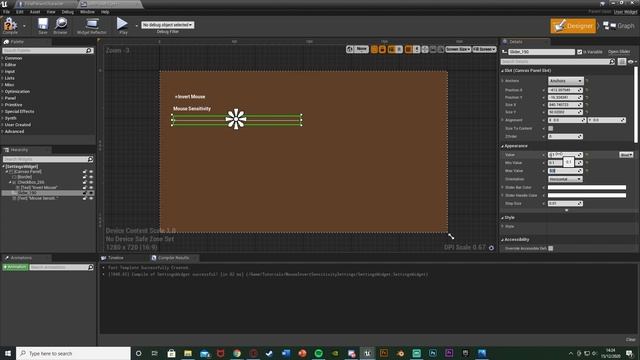
Task: Toggle Override Accessible Defaults checkbox
Action: 551,248
